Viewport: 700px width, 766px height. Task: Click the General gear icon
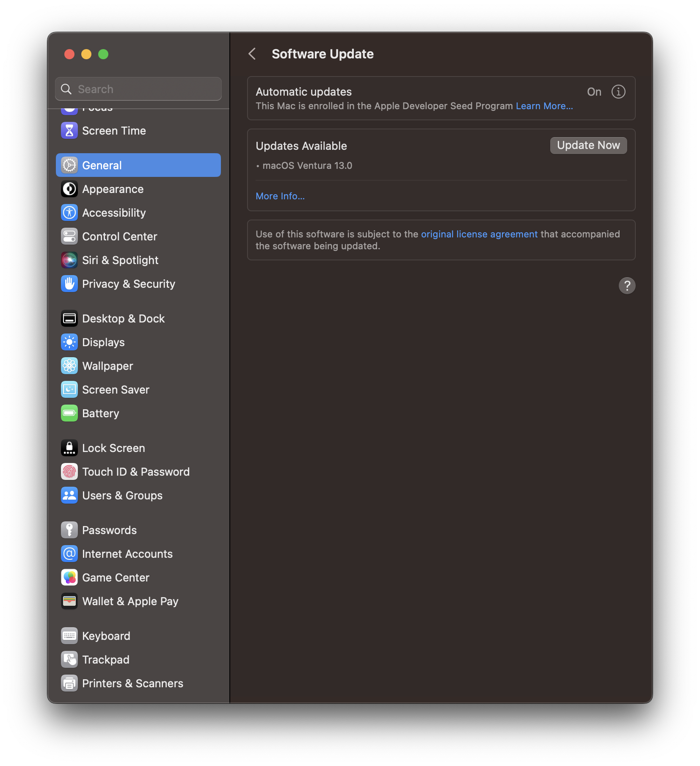(x=69, y=165)
